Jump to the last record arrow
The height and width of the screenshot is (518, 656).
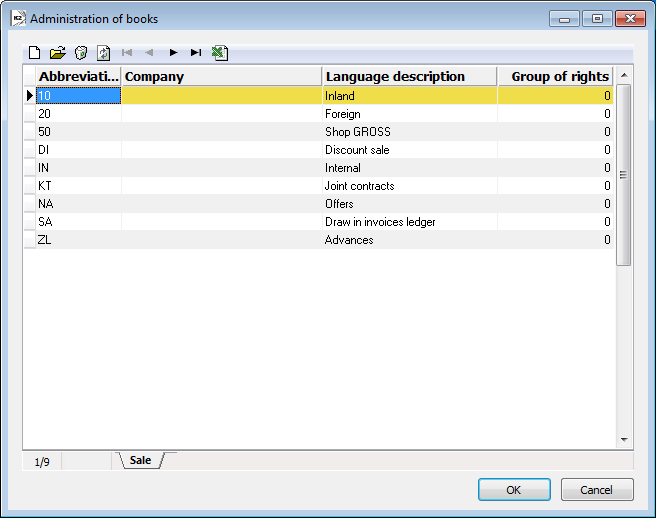pyautogui.click(x=196, y=53)
